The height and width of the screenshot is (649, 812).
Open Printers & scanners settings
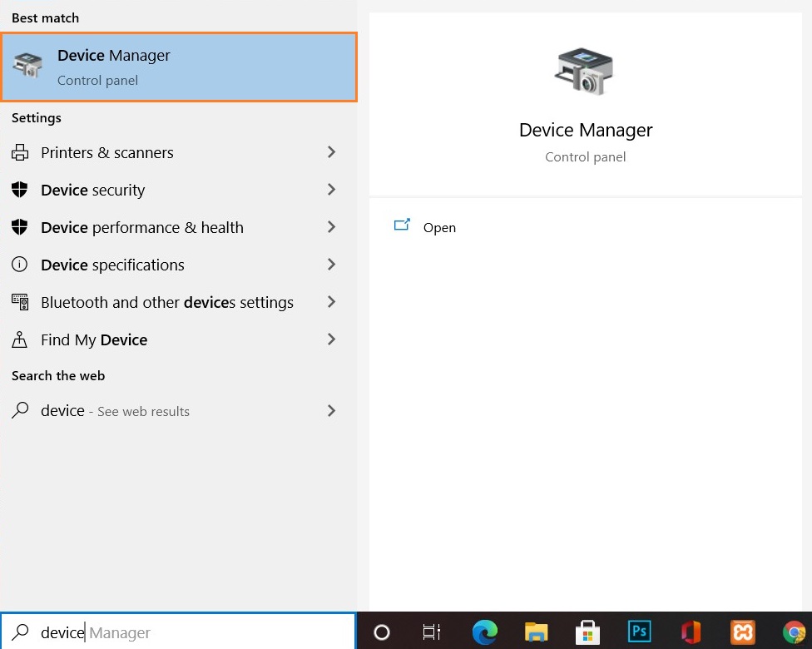(107, 152)
